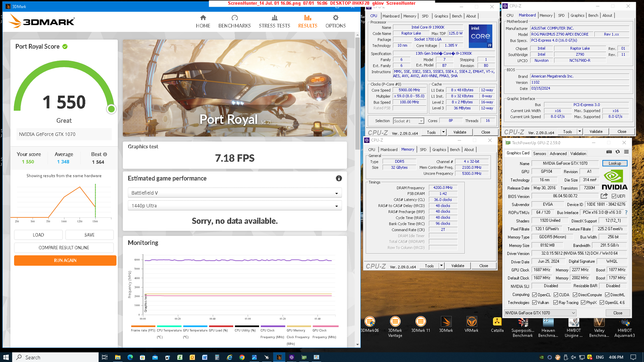The image size is (644, 362).
Task: Toggle the Vulkan checkbox in GPU-Z
Action: 535,303
